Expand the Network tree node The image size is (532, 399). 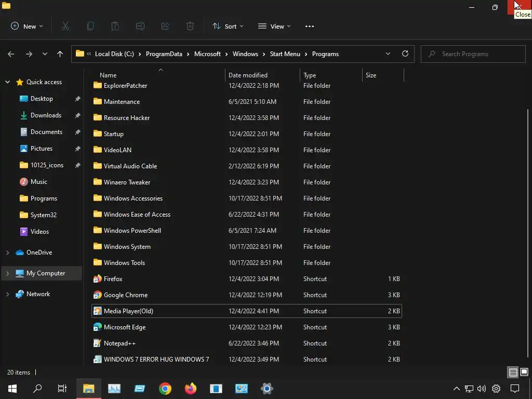coord(7,294)
